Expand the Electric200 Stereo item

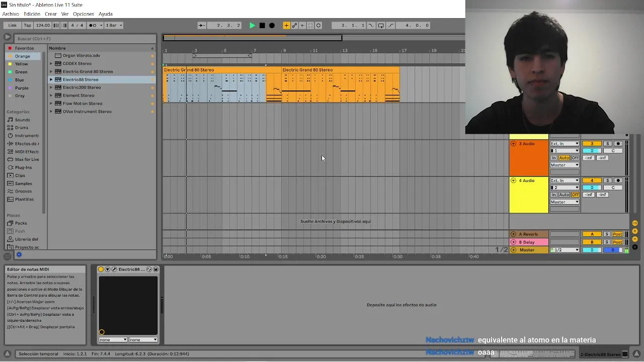pyautogui.click(x=51, y=87)
